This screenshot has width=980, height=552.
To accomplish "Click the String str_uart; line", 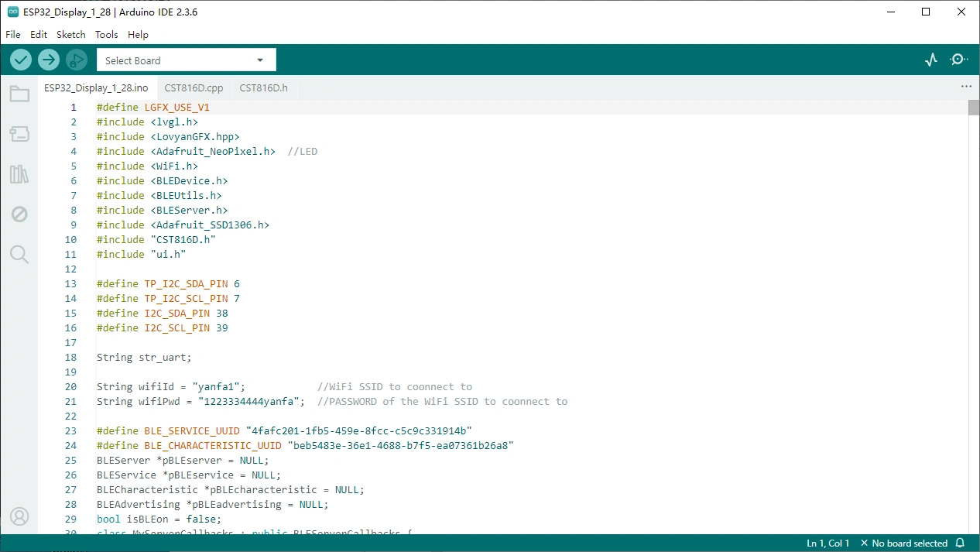I will 144,358.
